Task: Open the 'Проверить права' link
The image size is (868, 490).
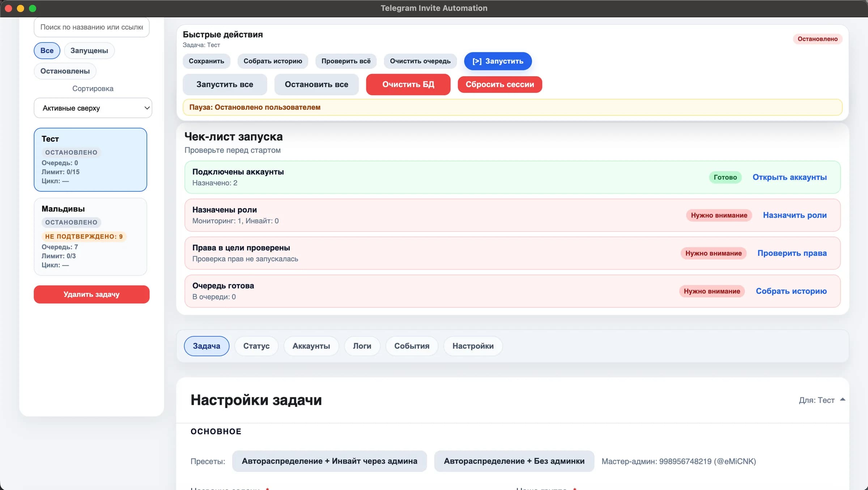Action: 792,253
